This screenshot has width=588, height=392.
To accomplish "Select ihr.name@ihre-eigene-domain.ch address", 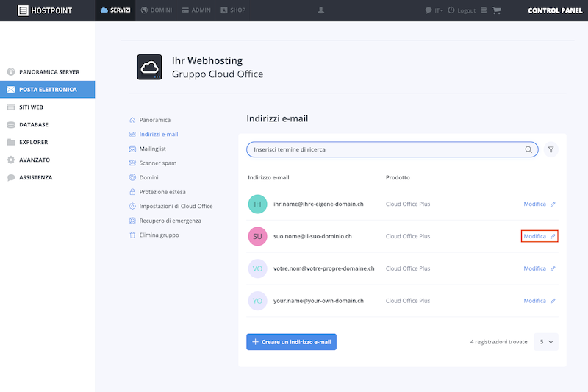I will 318,204.
